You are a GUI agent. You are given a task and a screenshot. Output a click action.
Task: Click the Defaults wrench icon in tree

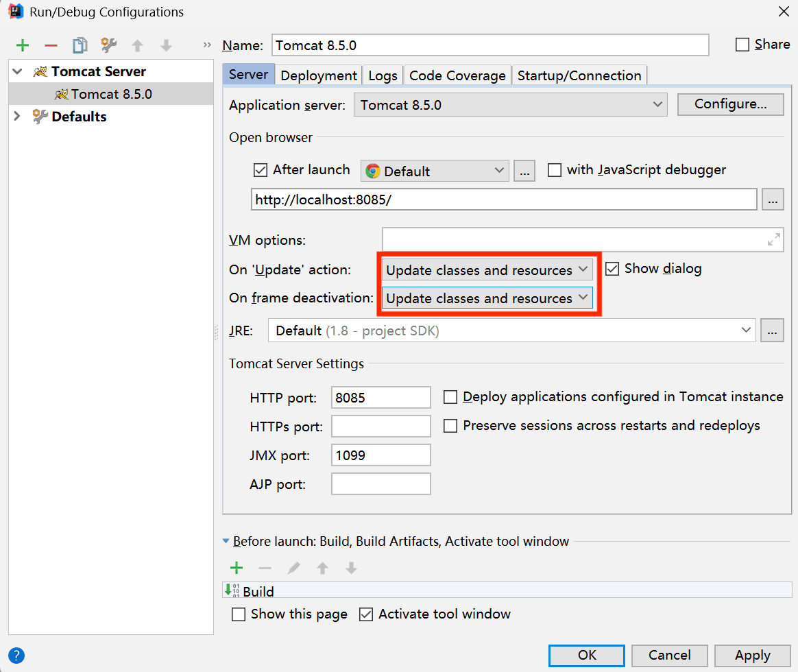pos(40,117)
